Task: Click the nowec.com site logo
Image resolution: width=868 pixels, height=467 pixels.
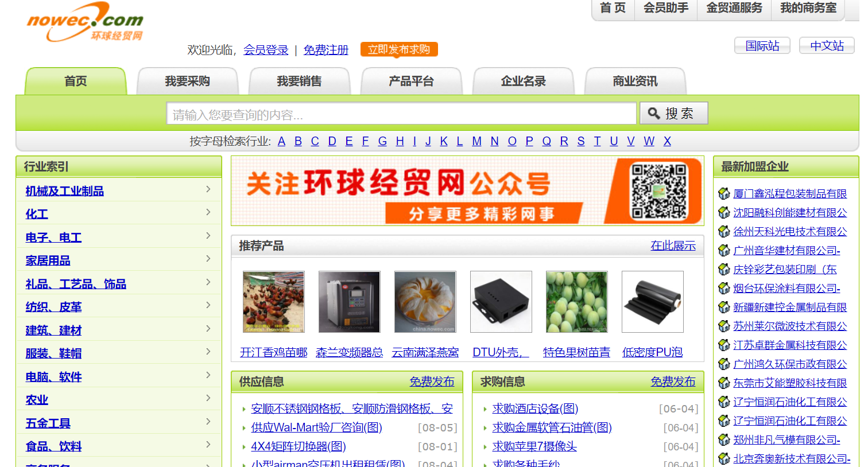Action: click(84, 23)
